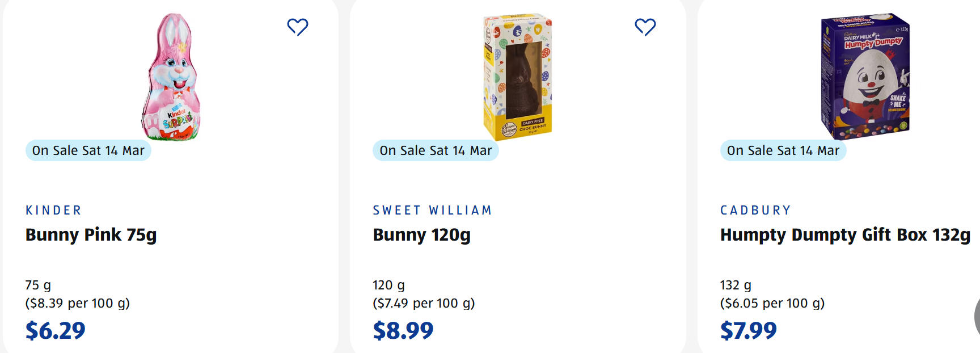Click the sale date badge on Kinder bunny
The height and width of the screenshot is (353, 980).
click(88, 150)
